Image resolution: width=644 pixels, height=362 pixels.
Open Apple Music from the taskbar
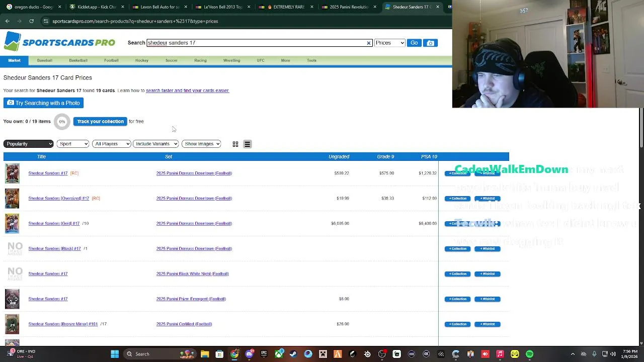[500, 354]
